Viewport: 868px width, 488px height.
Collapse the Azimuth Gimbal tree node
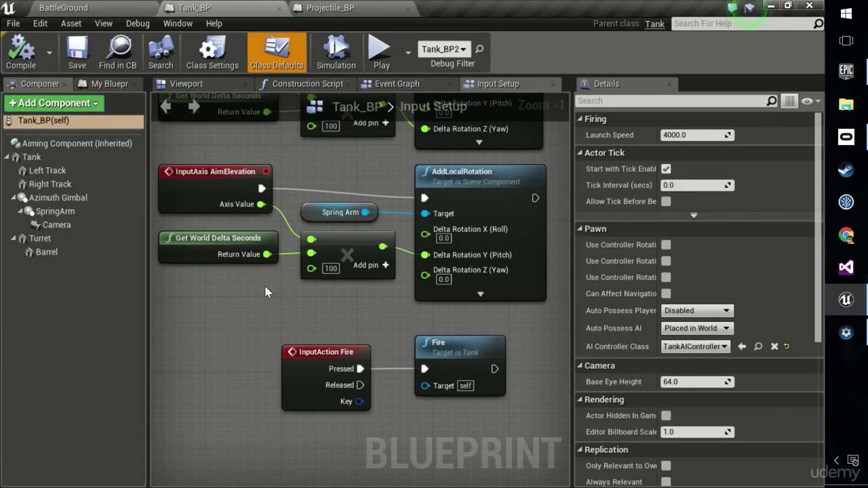coord(14,198)
